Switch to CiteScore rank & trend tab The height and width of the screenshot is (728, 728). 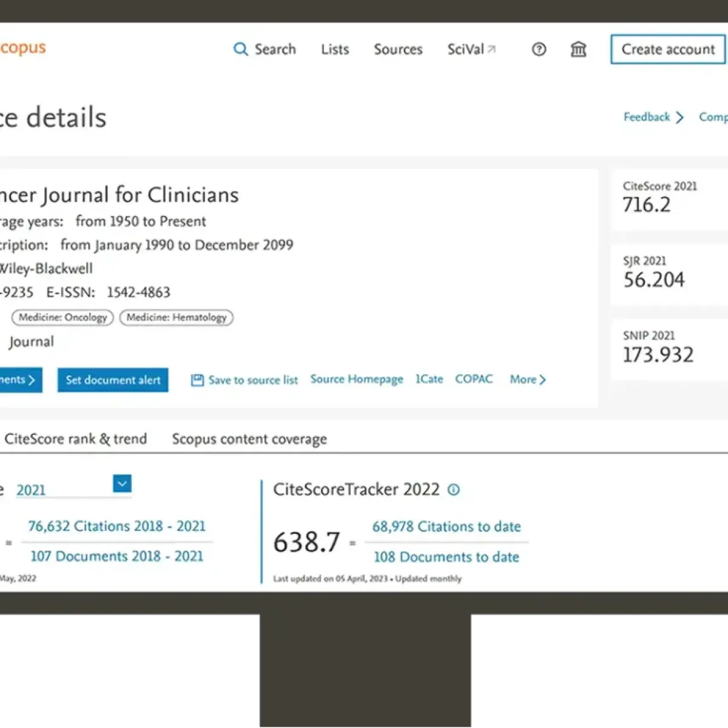[76, 439]
